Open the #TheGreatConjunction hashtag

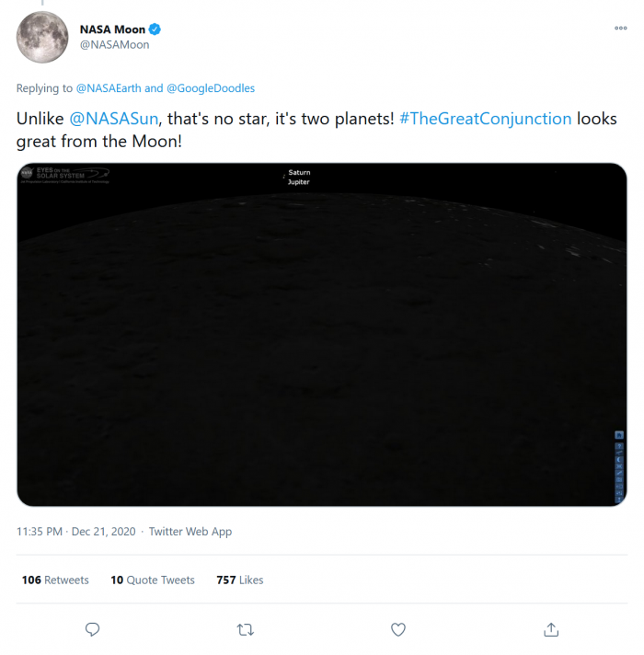pyautogui.click(x=486, y=119)
